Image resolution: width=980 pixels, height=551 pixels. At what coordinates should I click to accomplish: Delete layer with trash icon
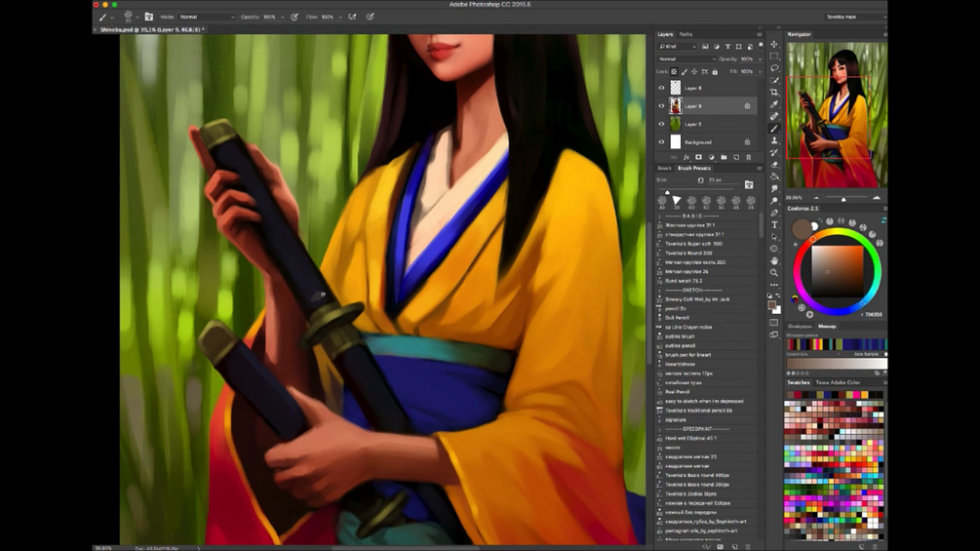(x=748, y=157)
